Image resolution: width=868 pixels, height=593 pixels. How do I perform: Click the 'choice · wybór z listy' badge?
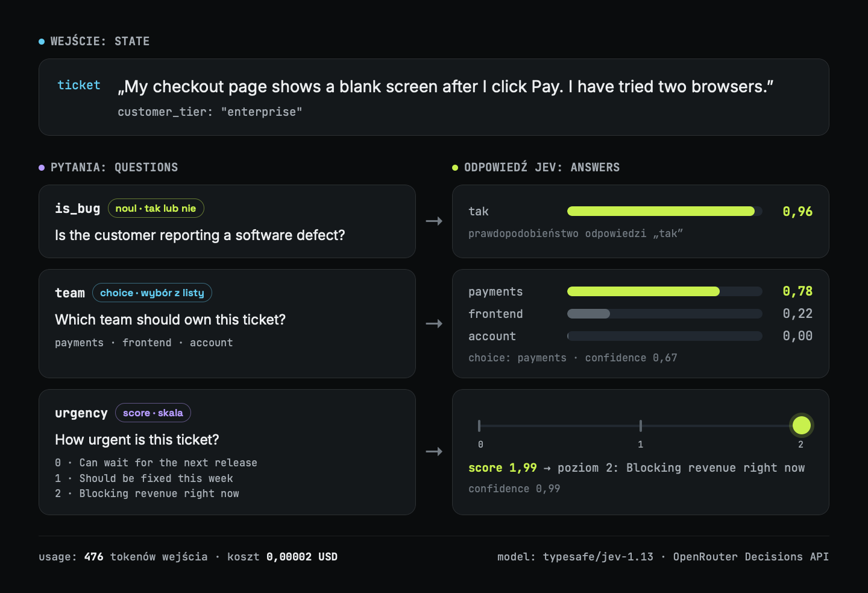152,293
